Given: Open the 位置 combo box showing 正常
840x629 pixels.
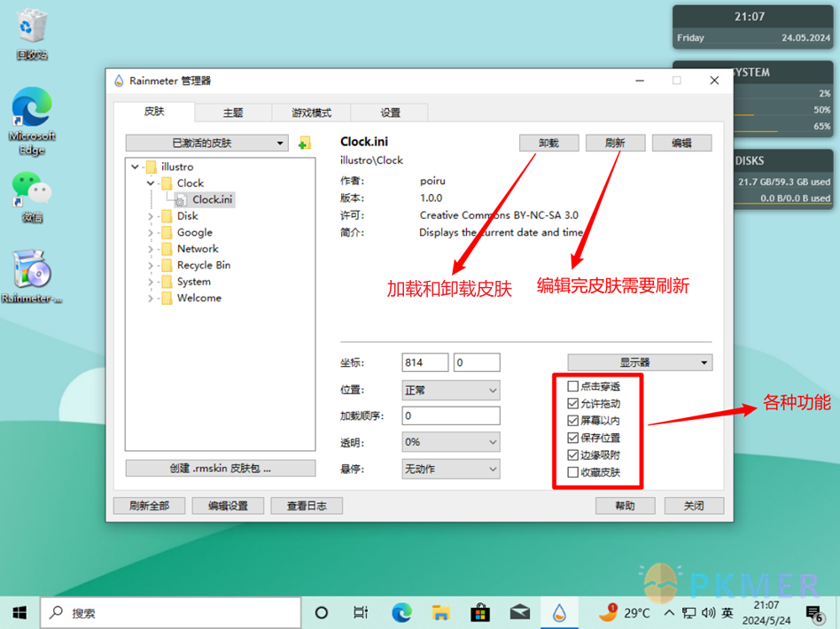Looking at the screenshot, I should pyautogui.click(x=451, y=390).
